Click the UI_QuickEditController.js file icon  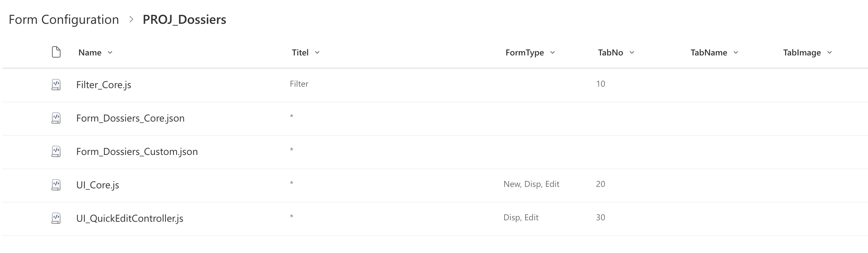(x=56, y=218)
